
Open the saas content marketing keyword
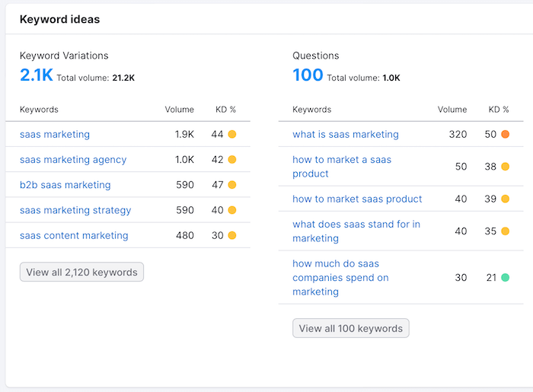74,236
